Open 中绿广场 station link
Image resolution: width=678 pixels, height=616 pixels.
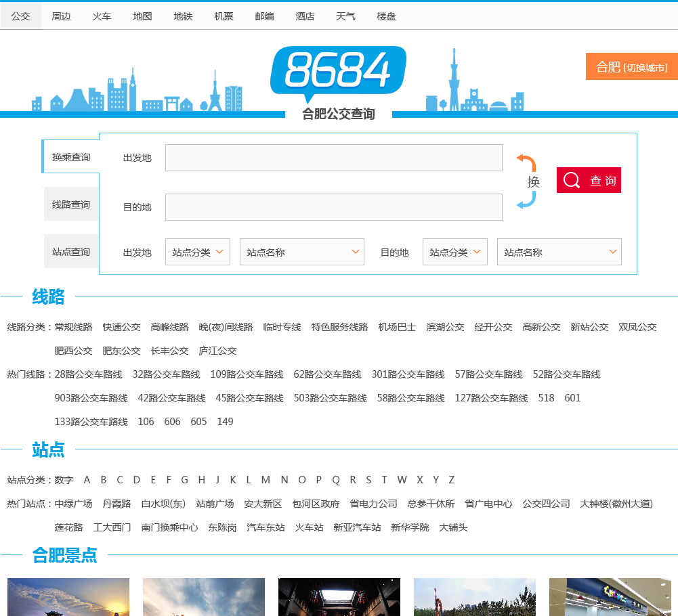(x=73, y=504)
